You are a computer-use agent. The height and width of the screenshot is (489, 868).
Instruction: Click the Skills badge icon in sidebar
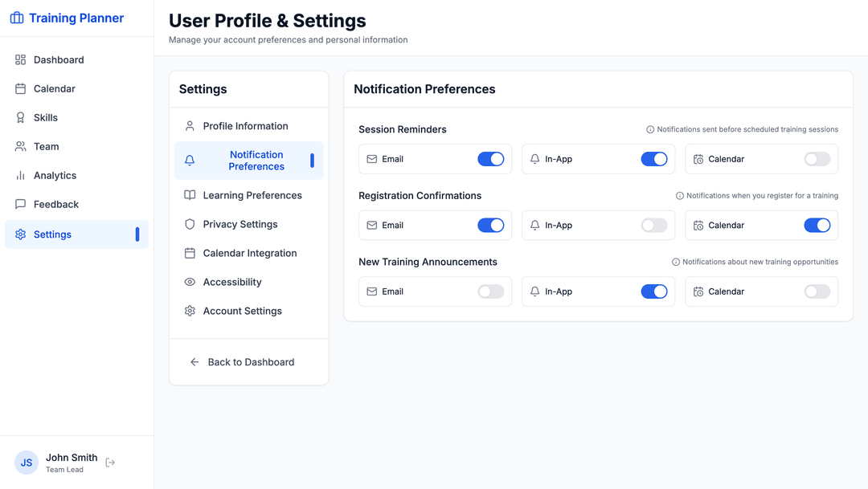pyautogui.click(x=21, y=117)
